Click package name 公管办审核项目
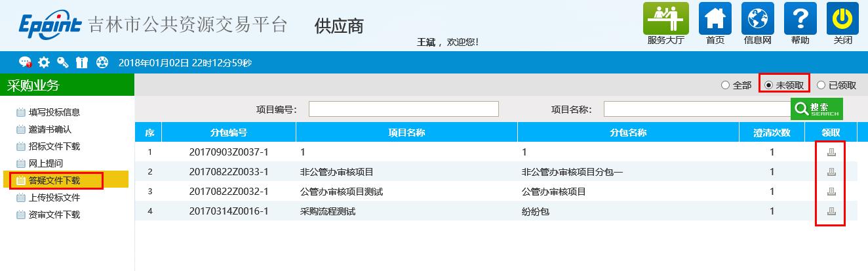 click(553, 192)
